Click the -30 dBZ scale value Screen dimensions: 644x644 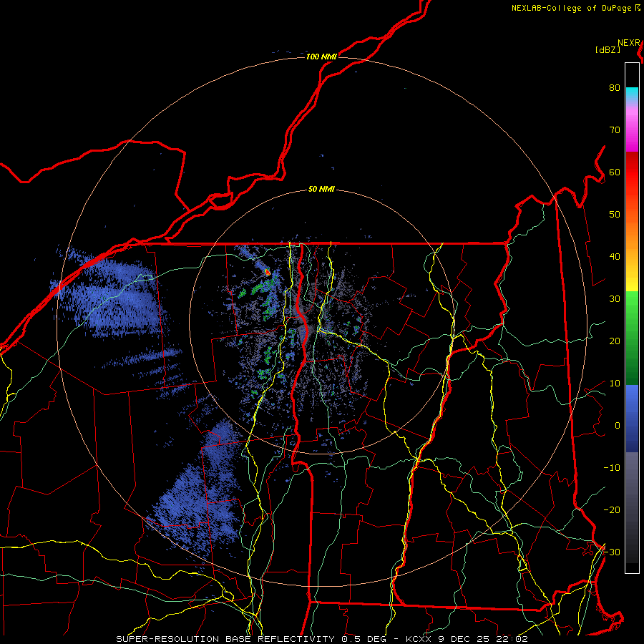[612, 552]
